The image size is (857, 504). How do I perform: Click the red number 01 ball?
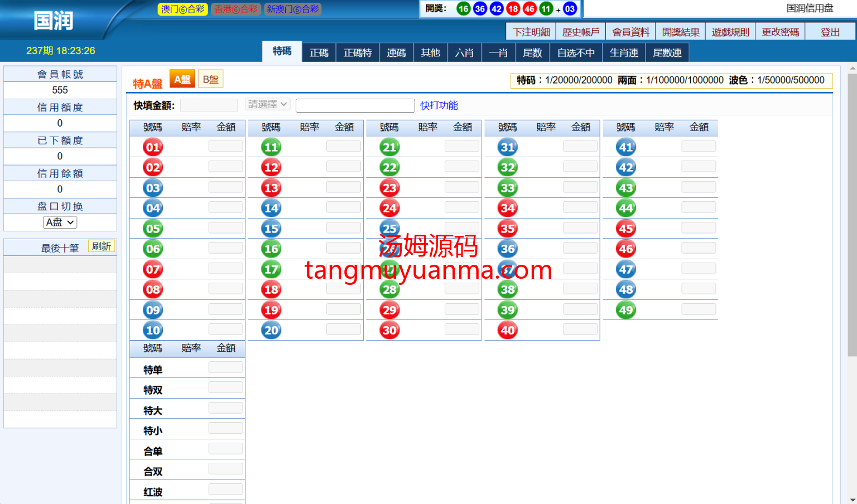153,147
